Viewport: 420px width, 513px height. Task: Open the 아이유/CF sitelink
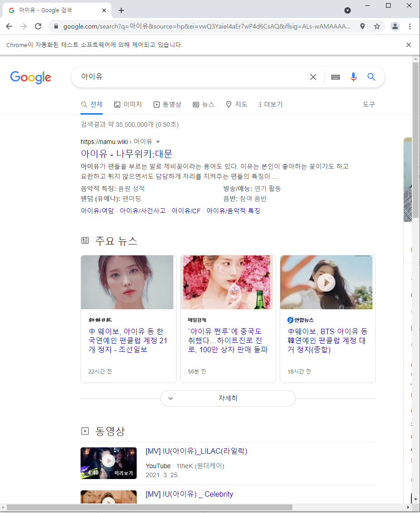coord(186,211)
